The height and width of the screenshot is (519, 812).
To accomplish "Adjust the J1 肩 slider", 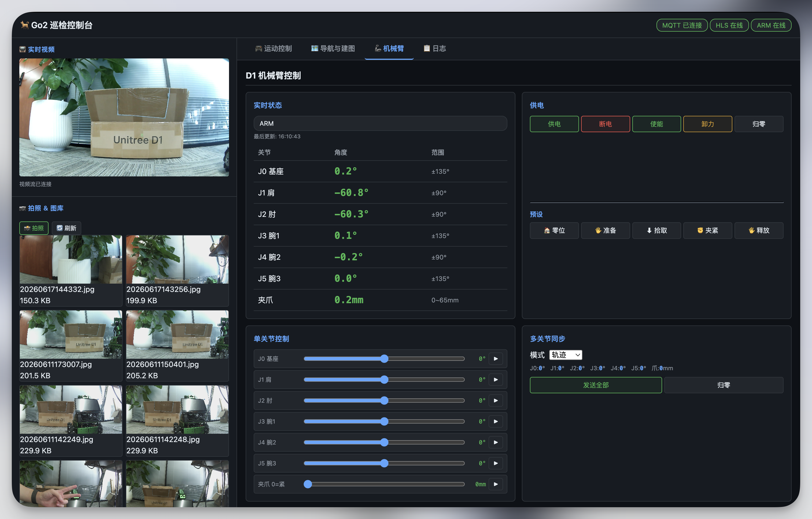I will point(384,380).
